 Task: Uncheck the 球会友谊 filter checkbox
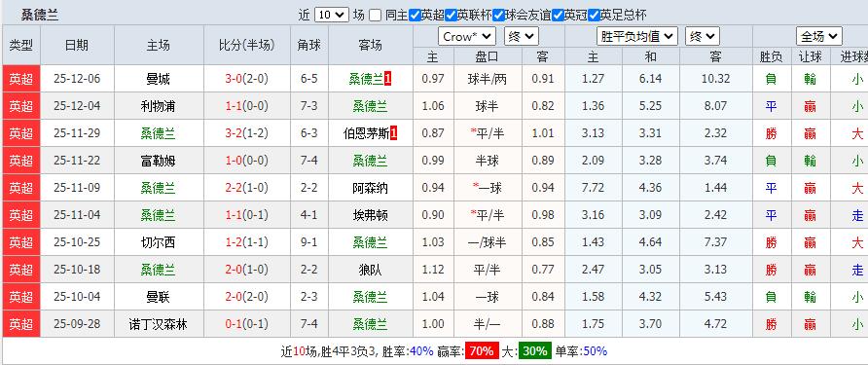click(498, 15)
